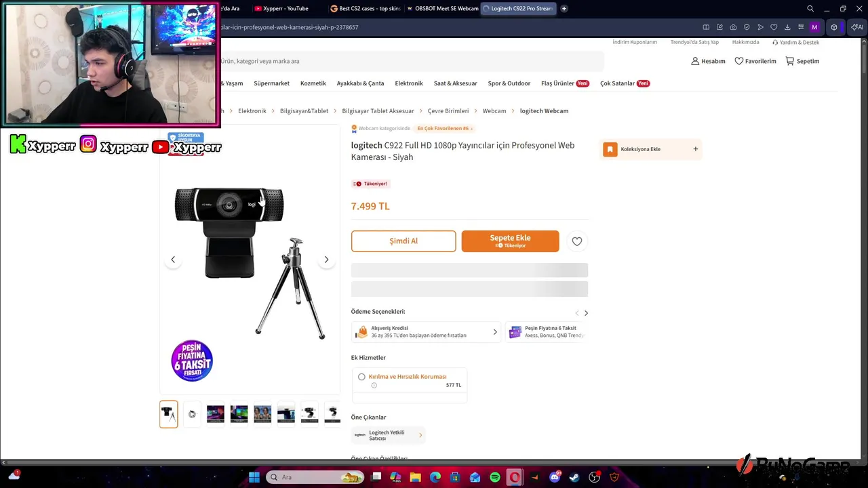Image resolution: width=868 pixels, height=488 pixels.
Task: Open the browser downloads icon
Action: [787, 27]
